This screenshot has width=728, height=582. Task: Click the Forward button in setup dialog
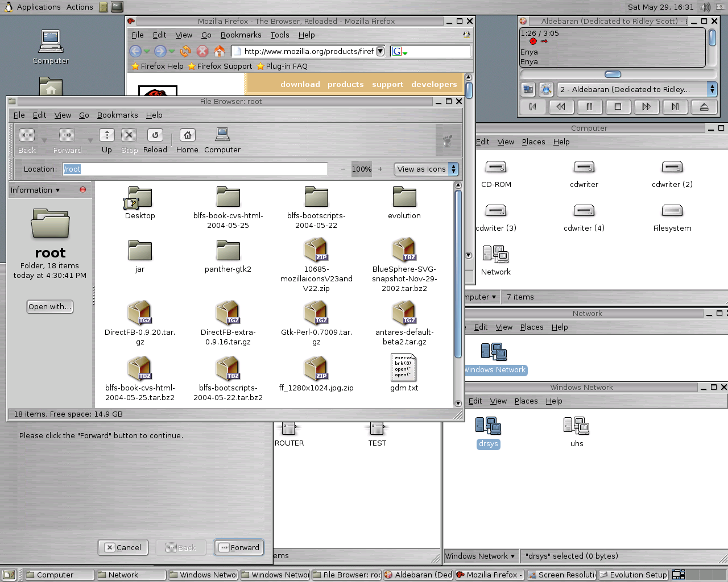click(239, 547)
